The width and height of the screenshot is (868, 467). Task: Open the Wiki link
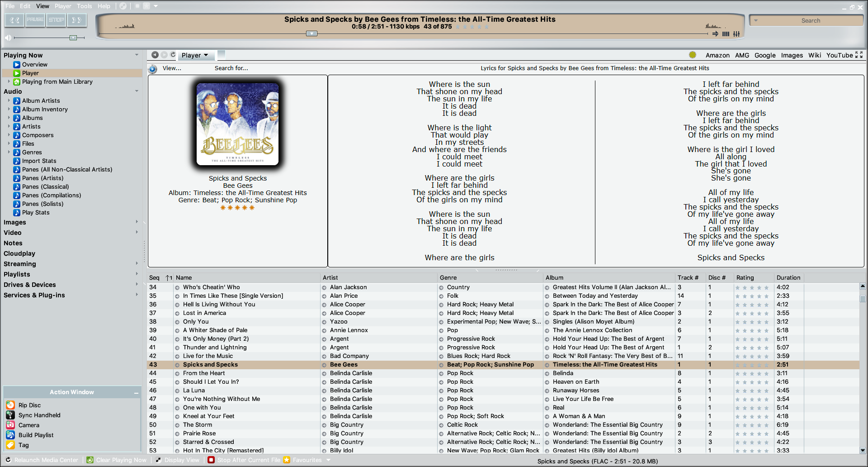[815, 55]
